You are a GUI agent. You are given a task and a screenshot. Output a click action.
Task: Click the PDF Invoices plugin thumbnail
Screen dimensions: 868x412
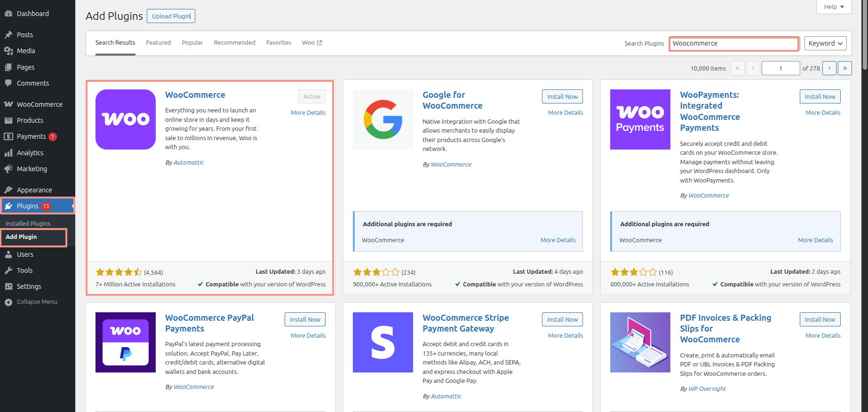[640, 342]
